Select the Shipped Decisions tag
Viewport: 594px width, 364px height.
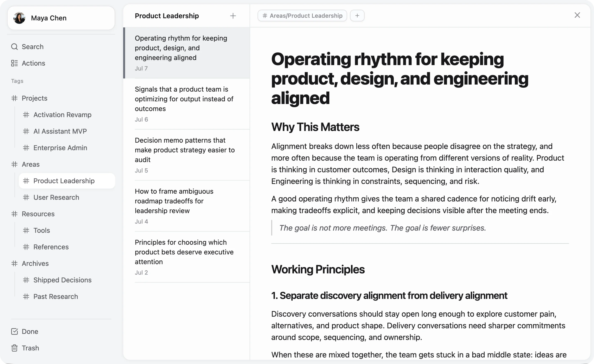click(62, 280)
